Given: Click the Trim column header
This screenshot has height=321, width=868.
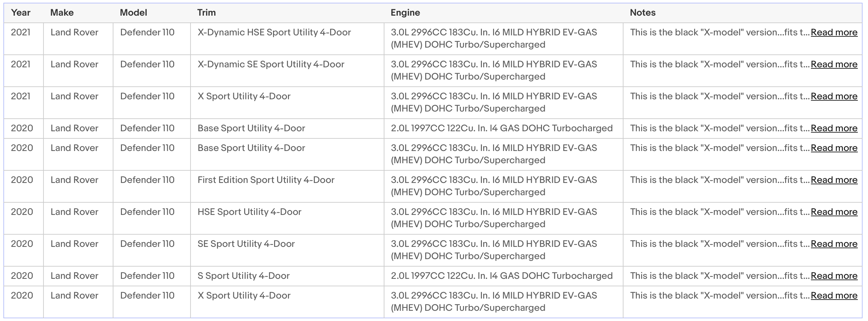Looking at the screenshot, I should pyautogui.click(x=206, y=13).
